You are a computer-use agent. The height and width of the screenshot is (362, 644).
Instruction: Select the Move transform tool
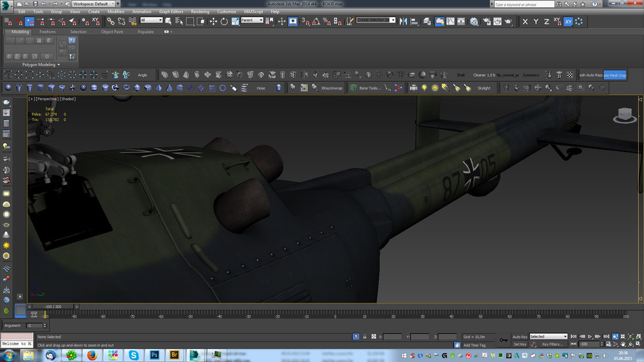[x=213, y=21]
